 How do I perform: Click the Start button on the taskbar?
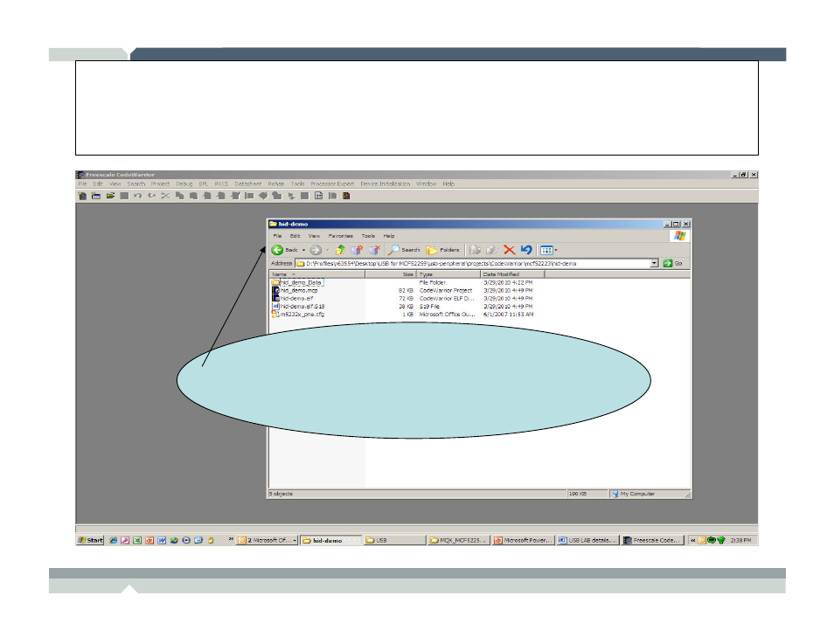click(90, 541)
